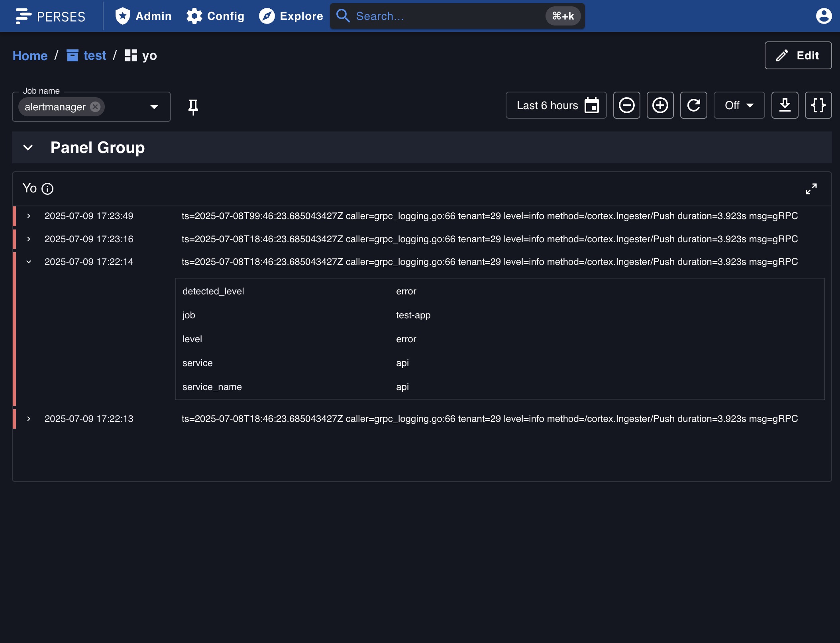Image resolution: width=840 pixels, height=643 pixels.
Task: Zoom in the time range
Action: [659, 105]
